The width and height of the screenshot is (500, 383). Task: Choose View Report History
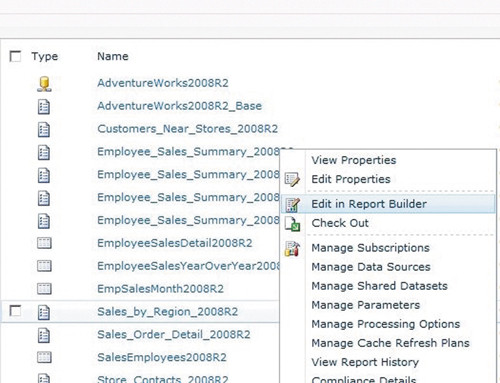pos(365,362)
